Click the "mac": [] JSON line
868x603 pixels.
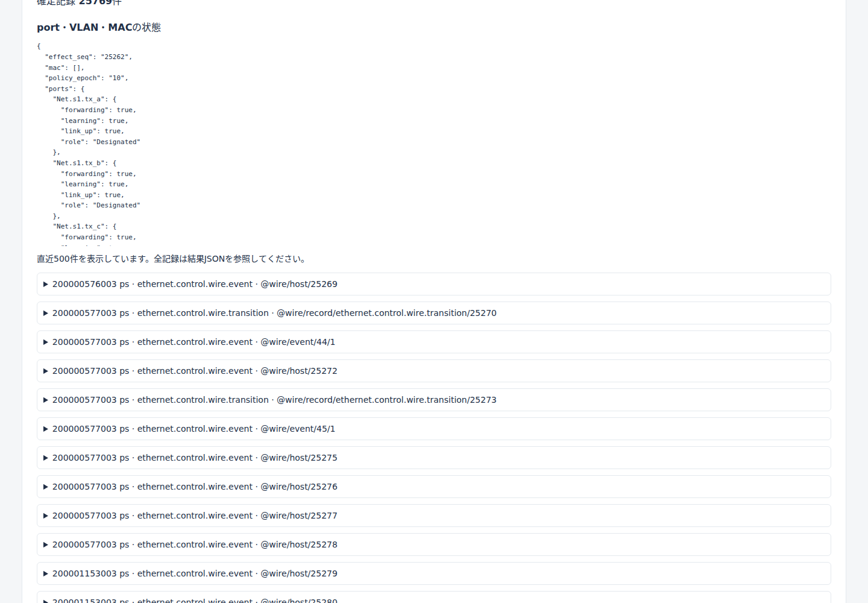click(x=64, y=68)
